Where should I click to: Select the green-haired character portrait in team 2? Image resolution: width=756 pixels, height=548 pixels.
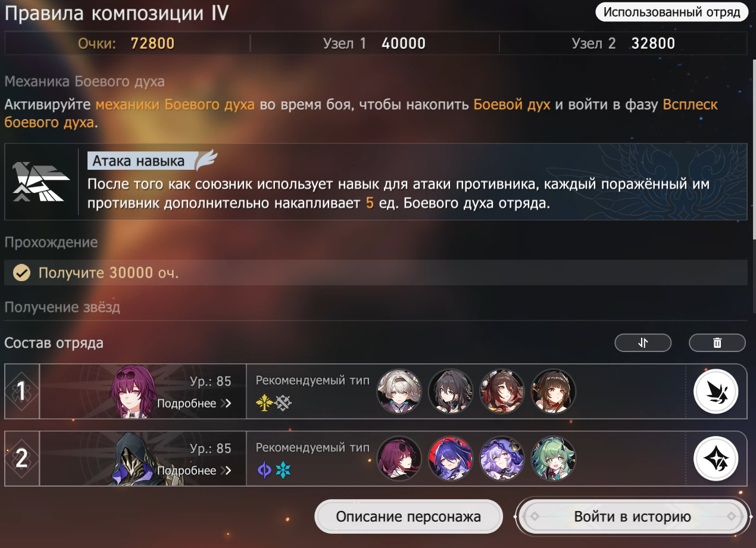pos(553,458)
